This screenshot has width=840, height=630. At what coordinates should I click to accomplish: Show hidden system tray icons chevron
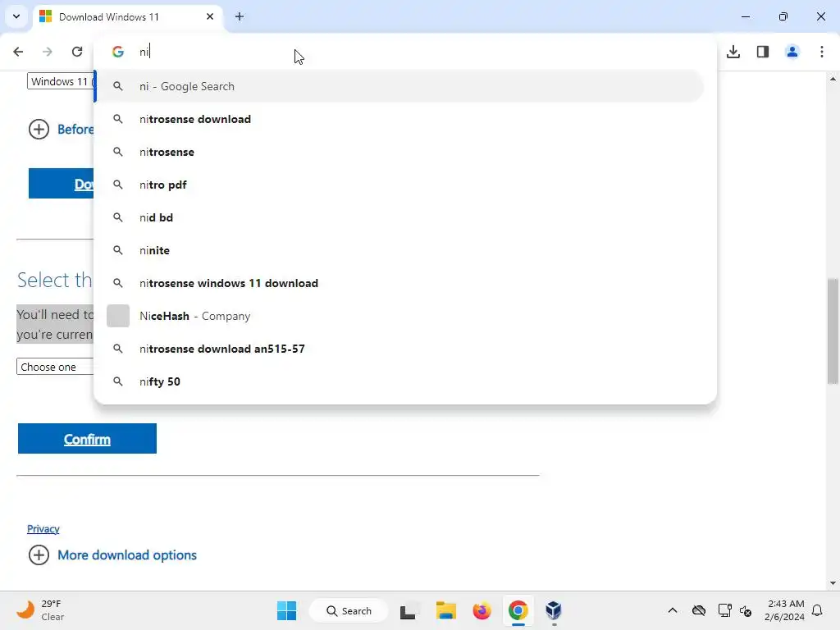673,610
